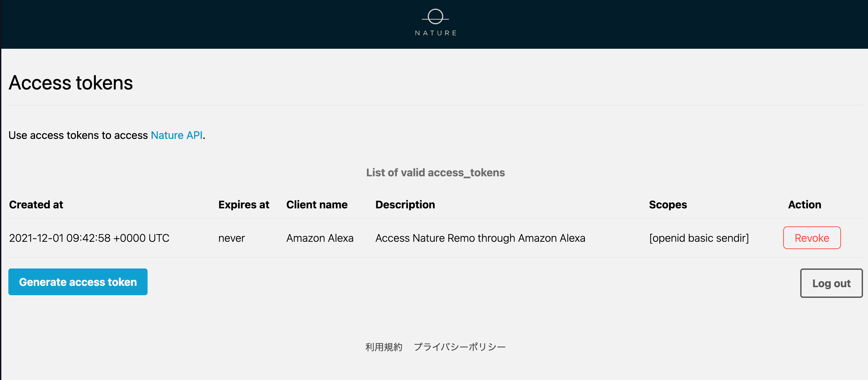Click the Client name column header

(317, 205)
